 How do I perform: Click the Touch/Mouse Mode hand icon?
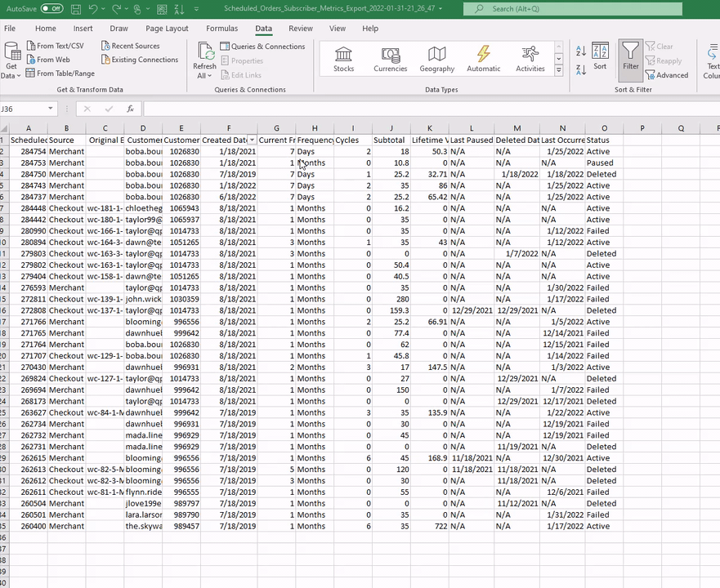(x=137, y=9)
